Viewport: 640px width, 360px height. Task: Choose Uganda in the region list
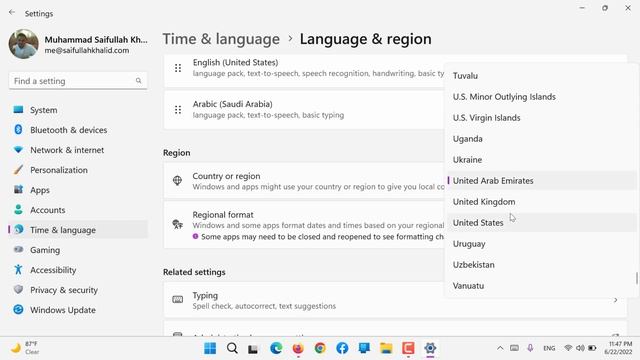click(542, 139)
